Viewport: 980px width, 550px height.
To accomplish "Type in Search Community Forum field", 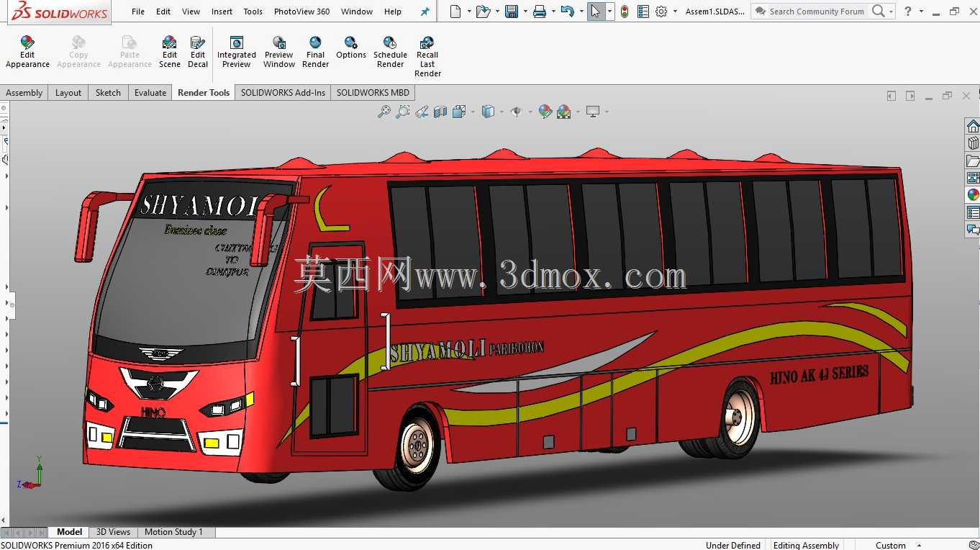I will point(817,12).
